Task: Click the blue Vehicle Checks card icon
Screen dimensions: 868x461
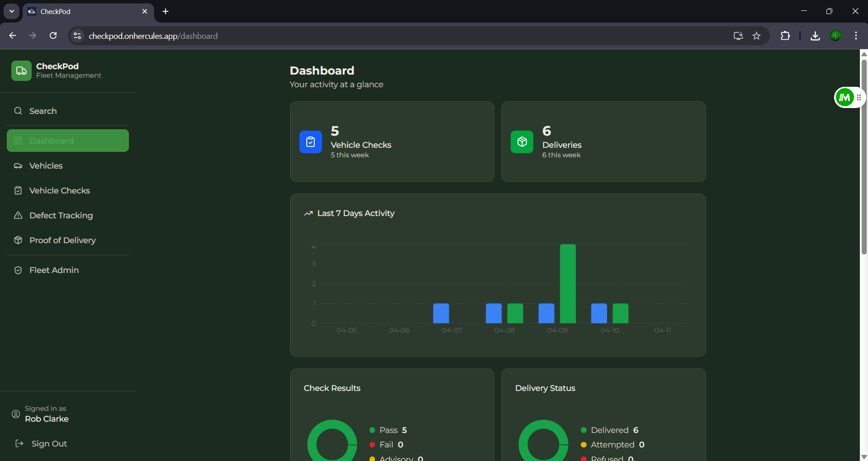Action: tap(310, 141)
